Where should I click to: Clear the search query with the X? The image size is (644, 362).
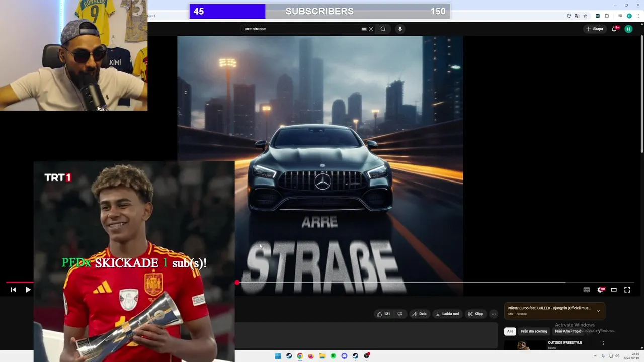tap(371, 29)
